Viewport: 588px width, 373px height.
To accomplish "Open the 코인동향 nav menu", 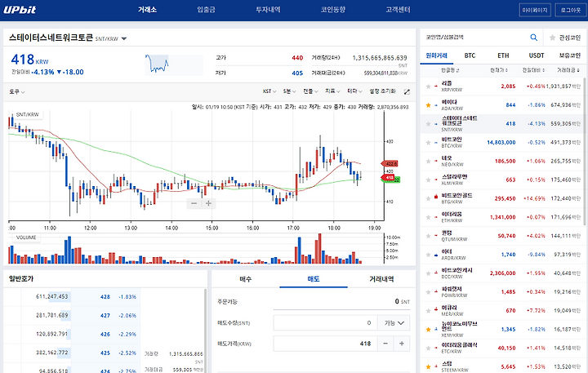I will coord(333,10).
